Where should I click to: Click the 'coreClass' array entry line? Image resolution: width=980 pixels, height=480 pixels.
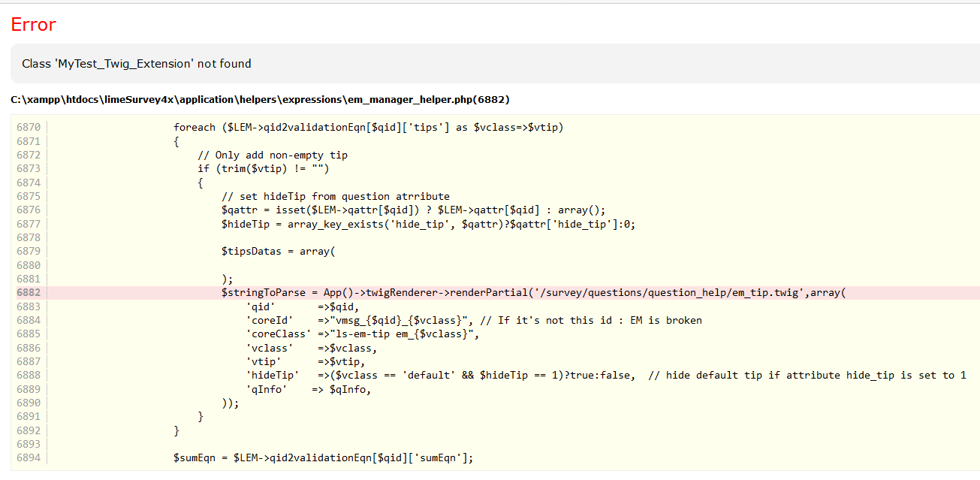pyautogui.click(x=362, y=334)
